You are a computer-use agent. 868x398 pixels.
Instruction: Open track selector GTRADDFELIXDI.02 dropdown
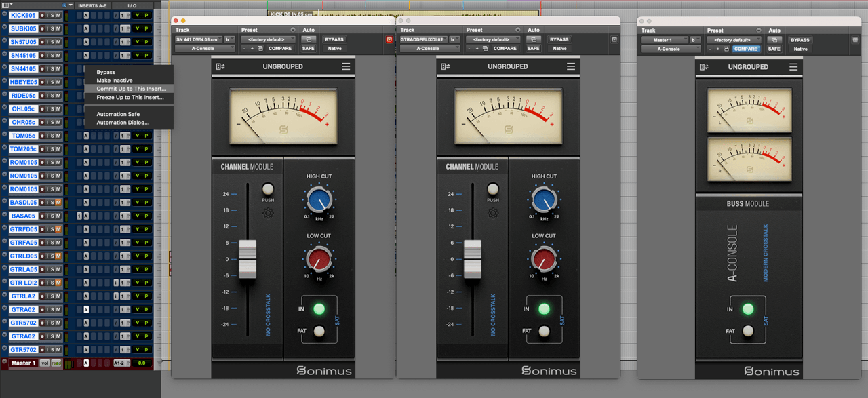pyautogui.click(x=424, y=39)
